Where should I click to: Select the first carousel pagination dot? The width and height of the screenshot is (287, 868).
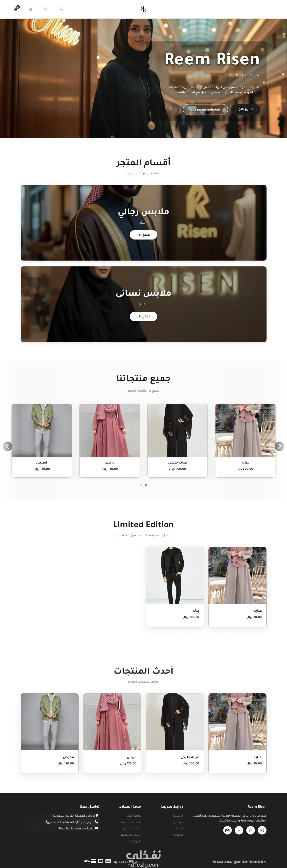tap(141, 485)
